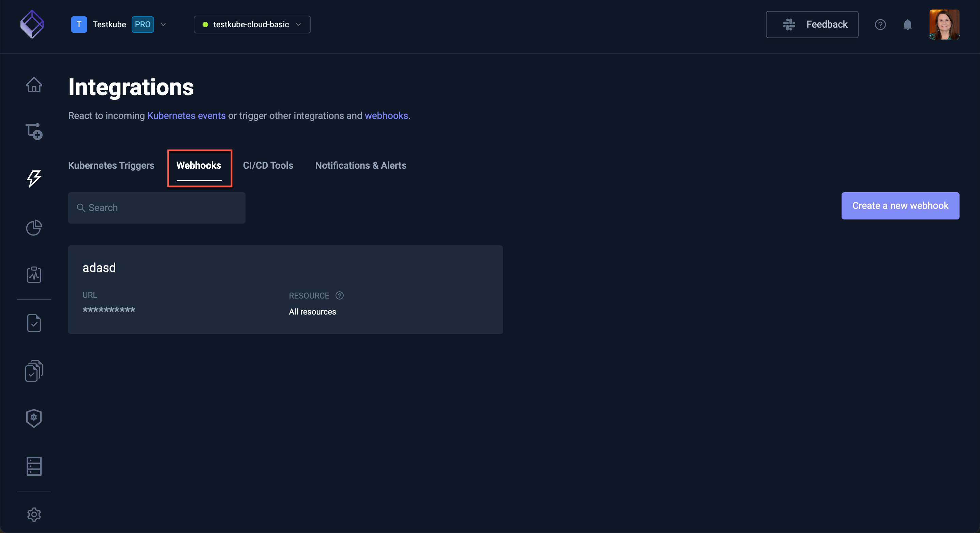This screenshot has height=533, width=980.
Task: Select the clipboard monitoring sidebar icon
Action: point(34,275)
